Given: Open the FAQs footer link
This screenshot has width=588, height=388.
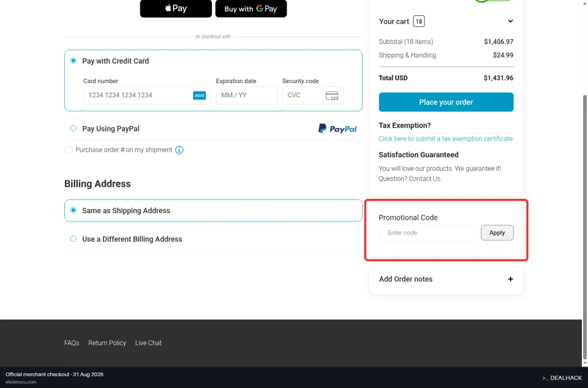Looking at the screenshot, I should click(72, 343).
